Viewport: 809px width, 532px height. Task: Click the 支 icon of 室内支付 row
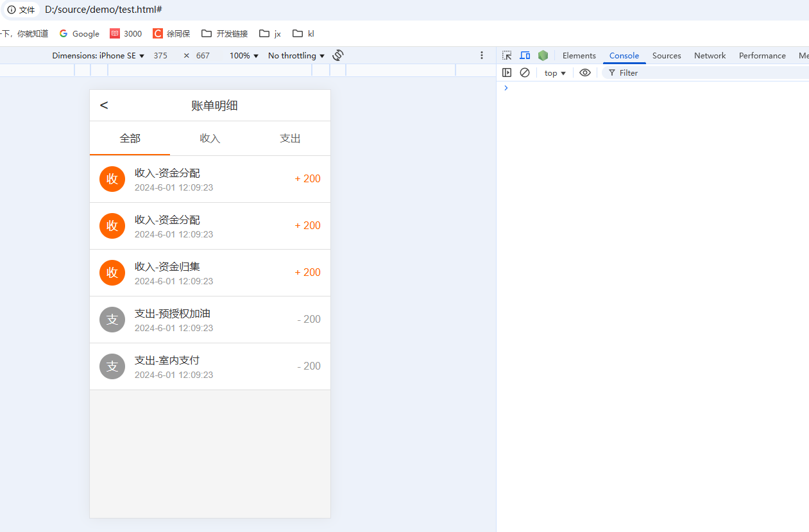112,366
